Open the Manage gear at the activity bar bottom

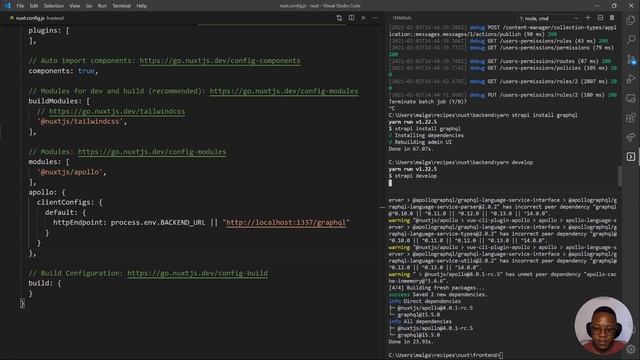(x=631, y=349)
